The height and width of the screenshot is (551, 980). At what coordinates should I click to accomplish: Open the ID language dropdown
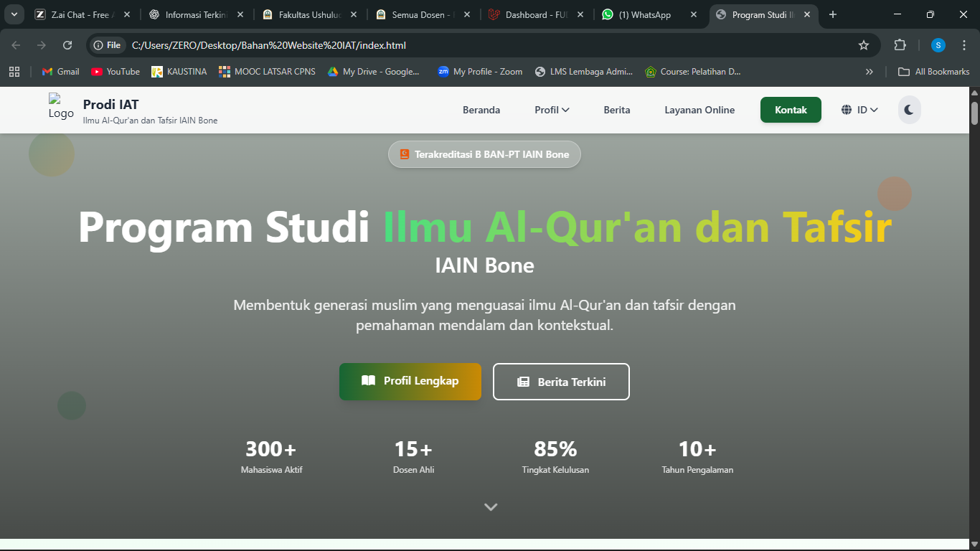tap(859, 110)
